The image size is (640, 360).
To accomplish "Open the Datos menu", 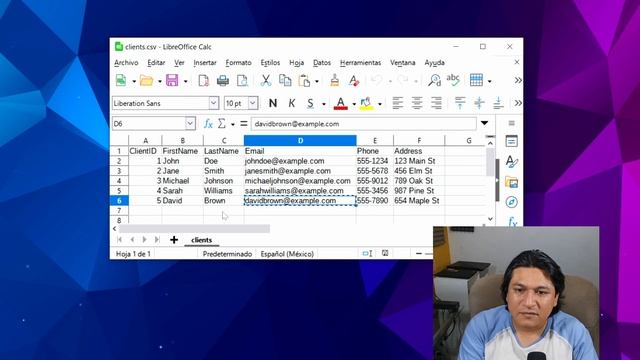I will [322, 62].
